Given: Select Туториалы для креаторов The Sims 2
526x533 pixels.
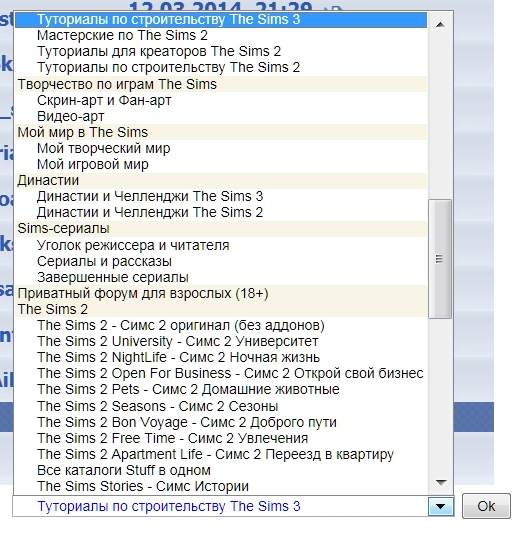Looking at the screenshot, I should [x=221, y=51].
